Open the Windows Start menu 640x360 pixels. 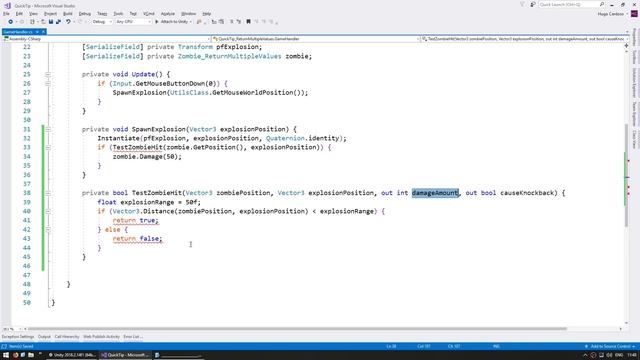point(6,355)
